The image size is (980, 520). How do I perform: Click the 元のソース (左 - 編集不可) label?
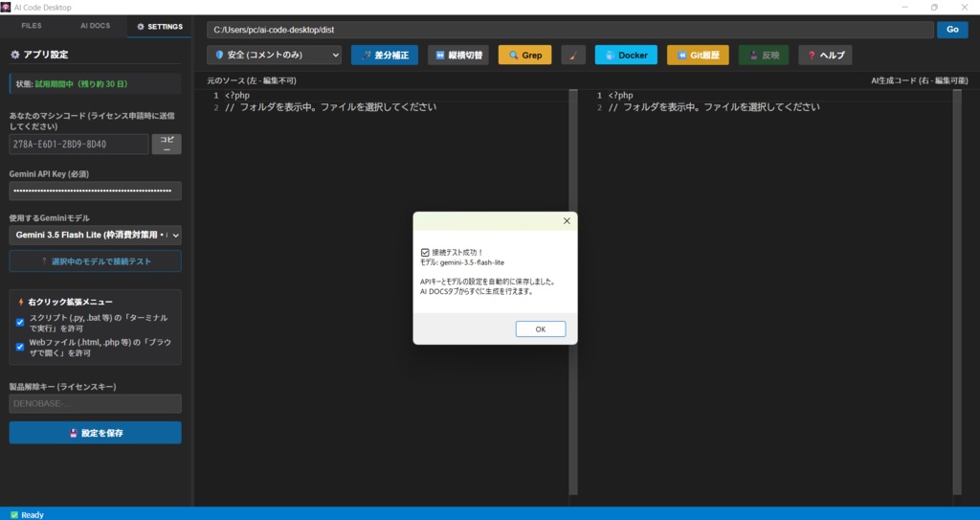(x=252, y=80)
